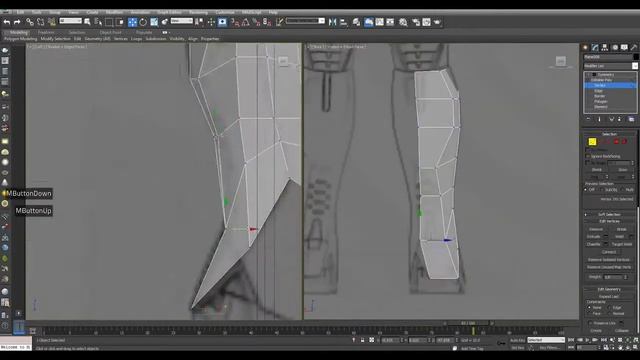Click the Redo arrow in main toolbar

point(17,22)
